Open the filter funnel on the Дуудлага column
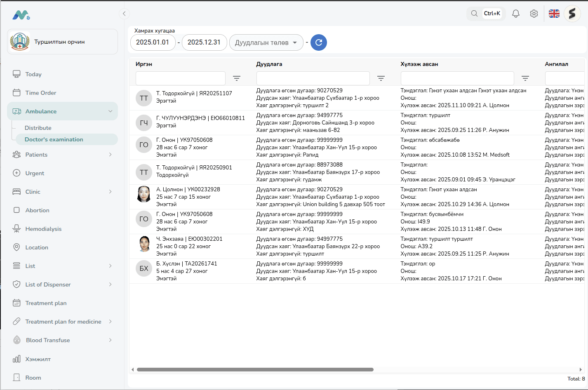 pyautogui.click(x=381, y=78)
